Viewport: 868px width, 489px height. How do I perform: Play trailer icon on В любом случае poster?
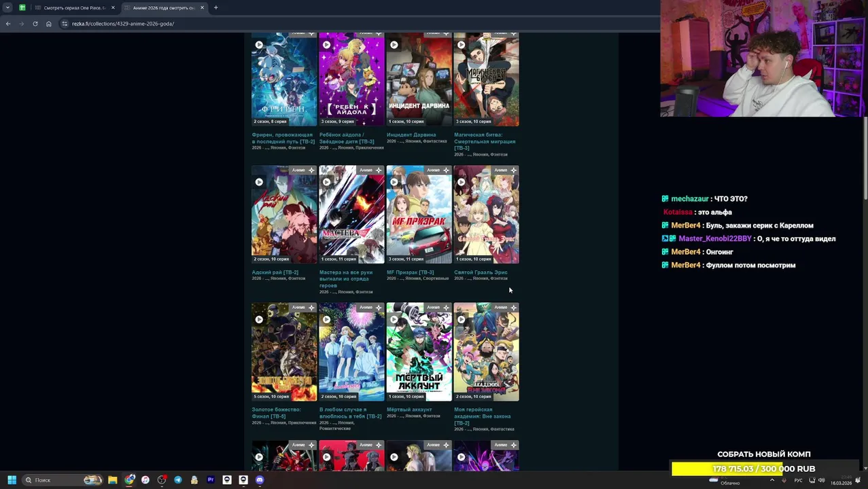pyautogui.click(x=326, y=319)
